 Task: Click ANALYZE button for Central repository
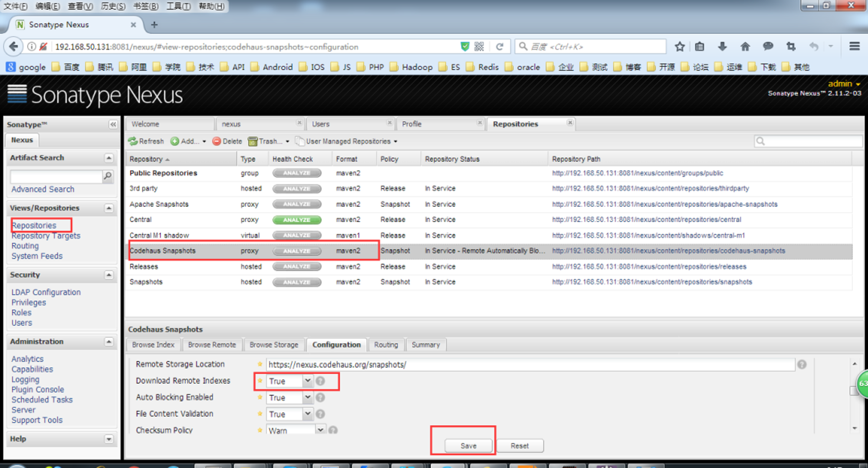pos(297,220)
